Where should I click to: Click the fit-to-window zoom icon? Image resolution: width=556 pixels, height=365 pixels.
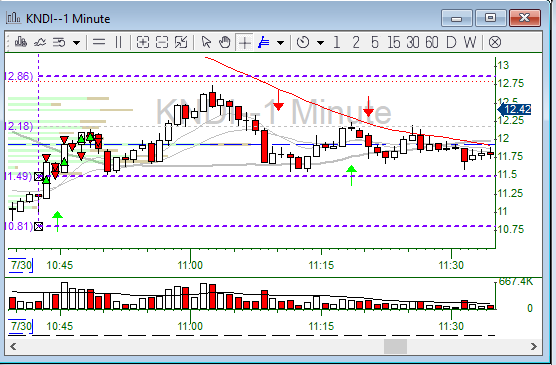[x=181, y=43]
